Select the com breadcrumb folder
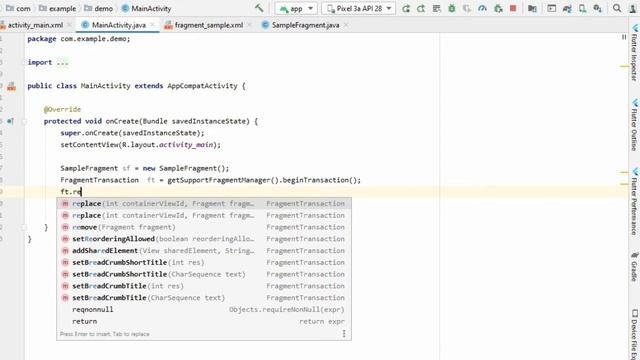 click(x=18, y=9)
